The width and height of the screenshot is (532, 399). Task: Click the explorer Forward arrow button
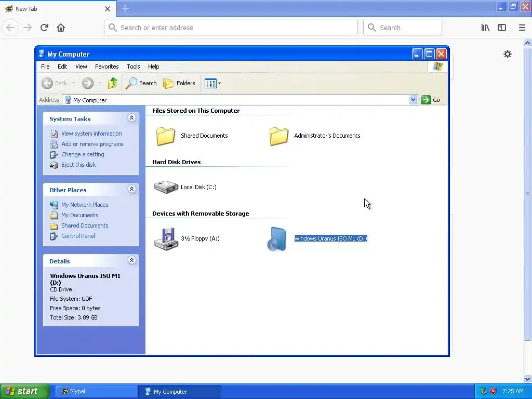[x=88, y=83]
